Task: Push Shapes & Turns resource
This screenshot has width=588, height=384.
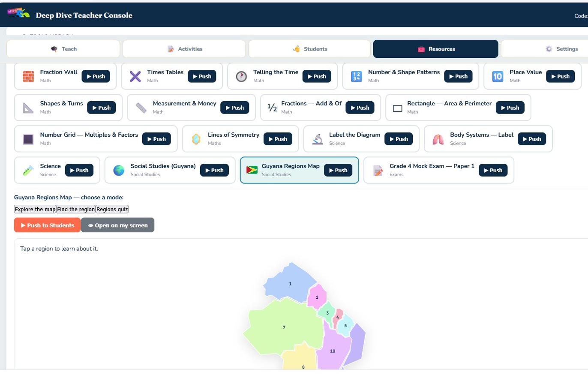Action: (102, 108)
